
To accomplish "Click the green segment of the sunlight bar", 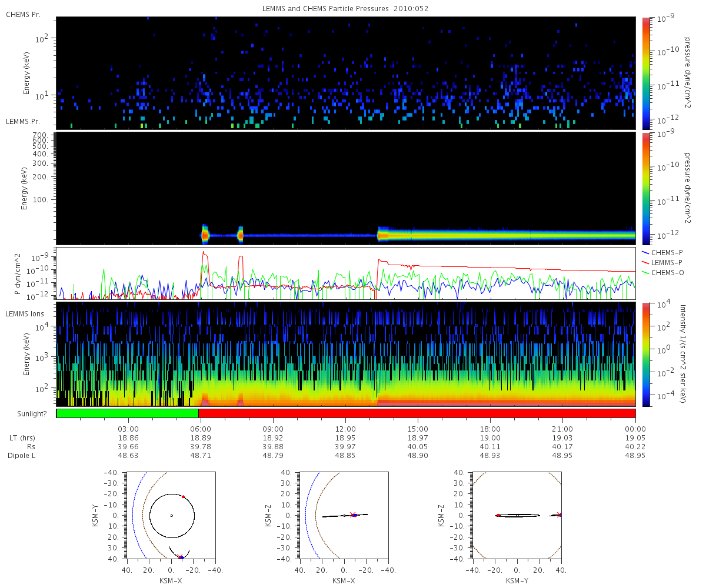I will click(x=128, y=413).
